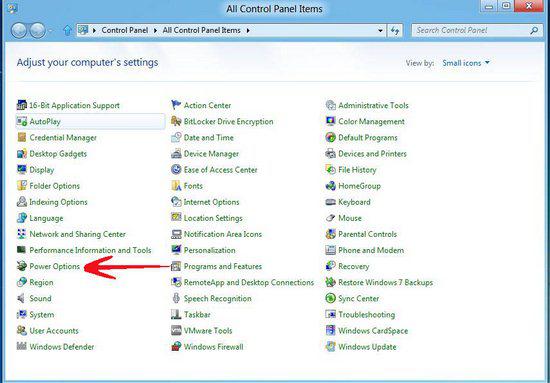Open the File History link
Image resolution: width=550 pixels, height=383 pixels.
pyautogui.click(x=357, y=170)
